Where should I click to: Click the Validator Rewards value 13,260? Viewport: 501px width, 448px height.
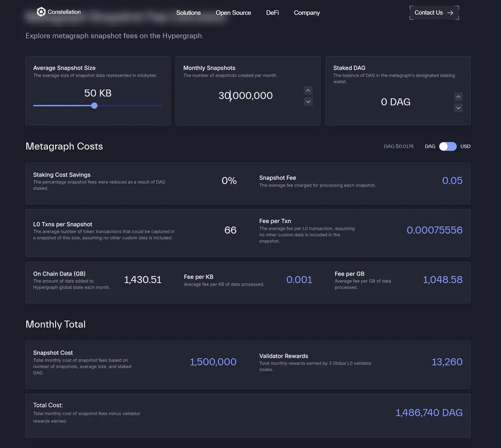[x=447, y=362]
